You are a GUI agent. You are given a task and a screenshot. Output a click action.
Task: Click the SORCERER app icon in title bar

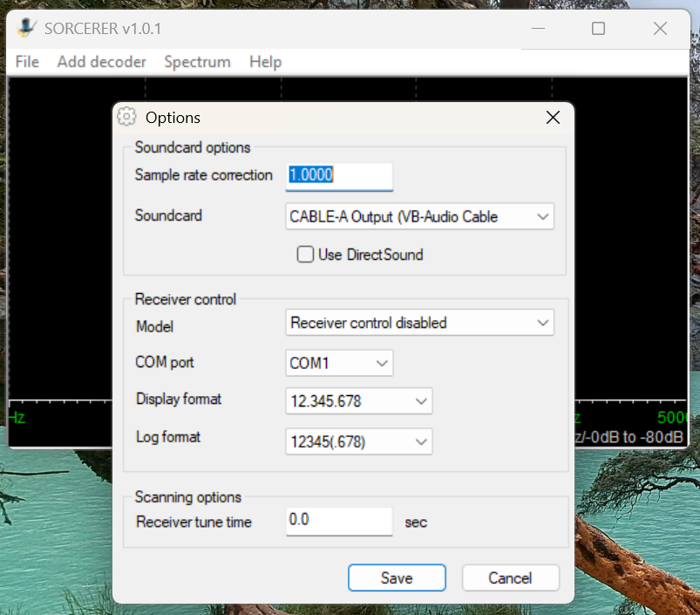coord(28,29)
